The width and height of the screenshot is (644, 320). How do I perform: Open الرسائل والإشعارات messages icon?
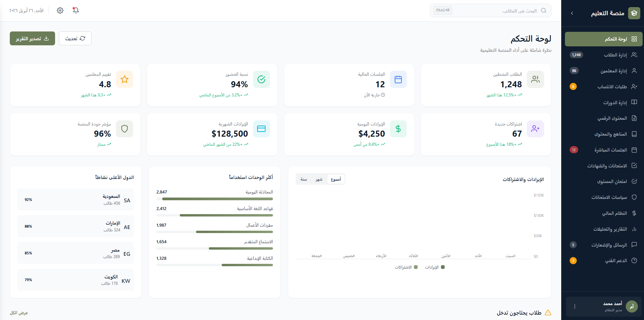pos(635,245)
